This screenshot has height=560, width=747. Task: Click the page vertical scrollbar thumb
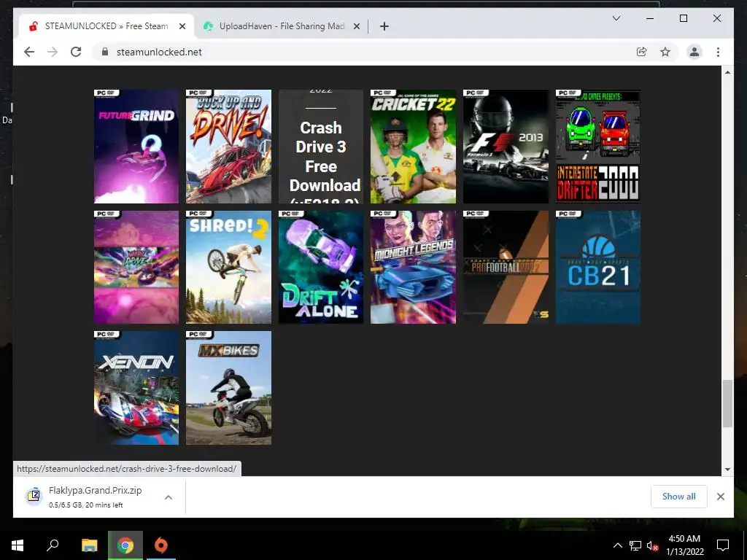tap(727, 403)
